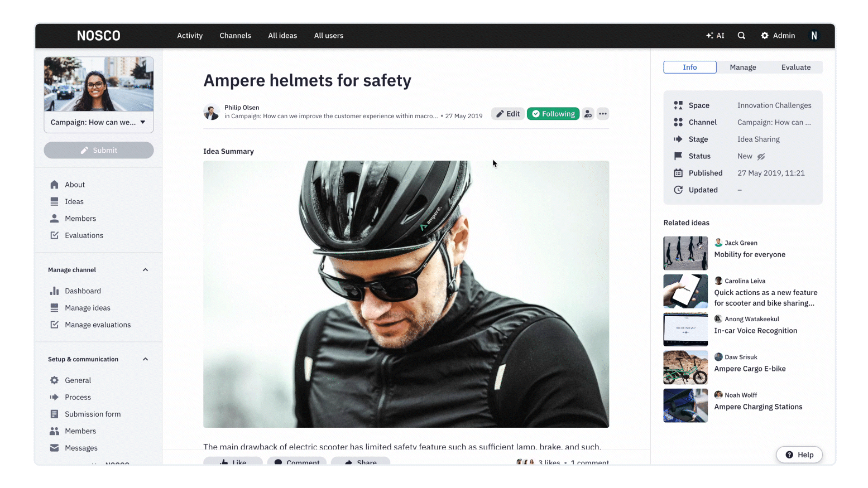Click the Ampere Charging Stations thumbnail
Screen dimensions: 868x488
685,405
